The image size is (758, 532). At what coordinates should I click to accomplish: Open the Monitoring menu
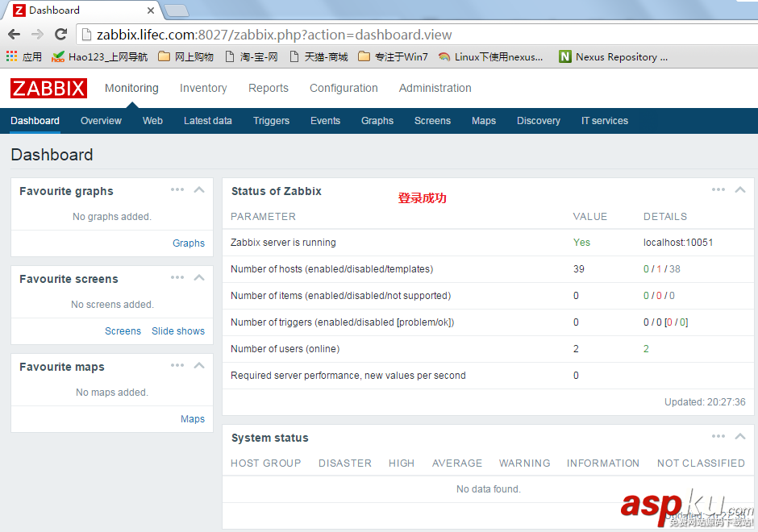(x=131, y=88)
